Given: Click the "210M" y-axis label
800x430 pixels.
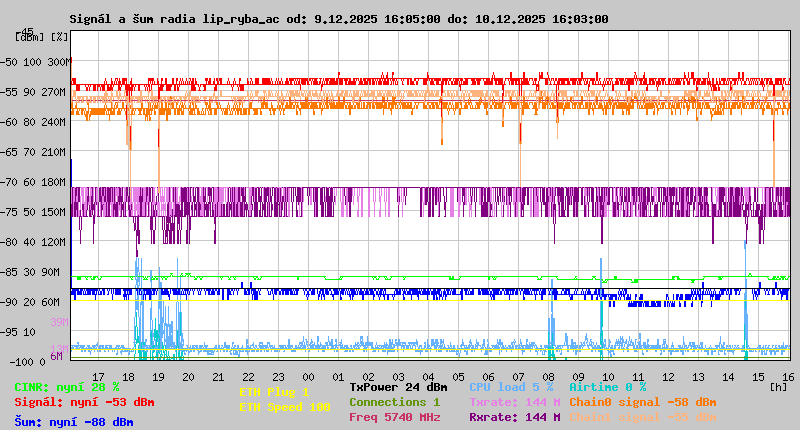Looking at the screenshot, I should (56, 152).
